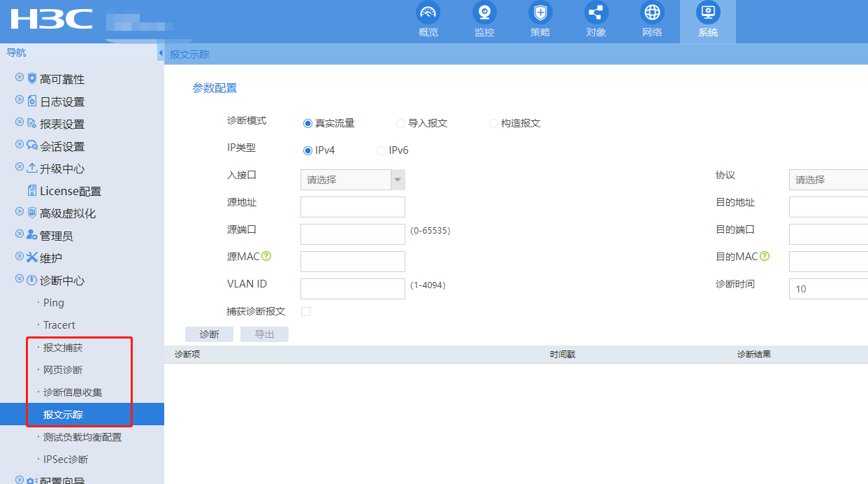Click the H3C logo
This screenshot has width=868, height=484.
click(51, 19)
